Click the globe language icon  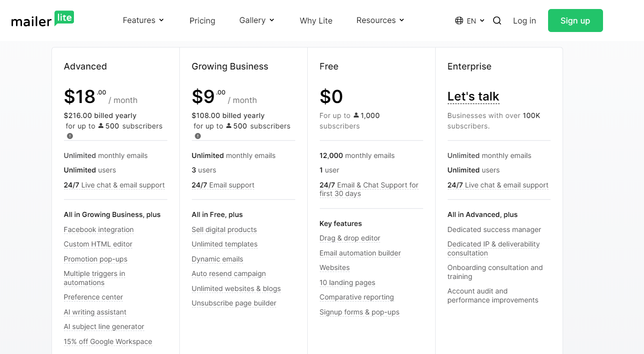point(459,20)
